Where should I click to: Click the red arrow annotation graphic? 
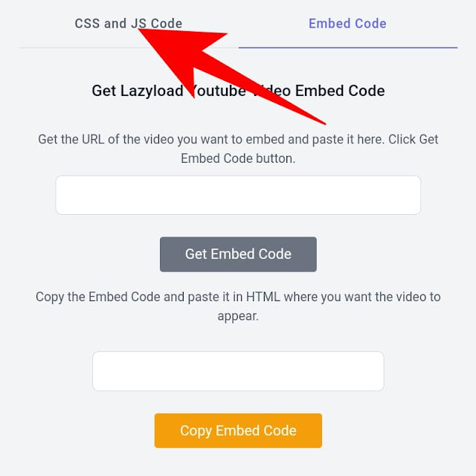coord(231,76)
